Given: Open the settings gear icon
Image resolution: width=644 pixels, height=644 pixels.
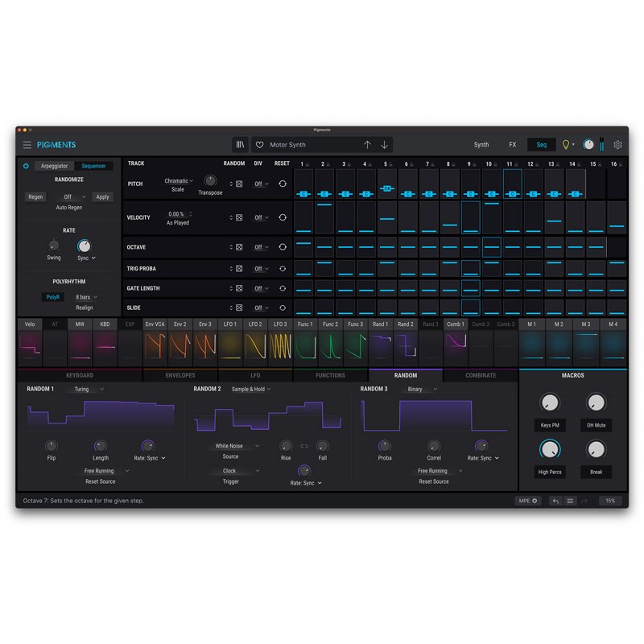Looking at the screenshot, I should pyautogui.click(x=617, y=145).
